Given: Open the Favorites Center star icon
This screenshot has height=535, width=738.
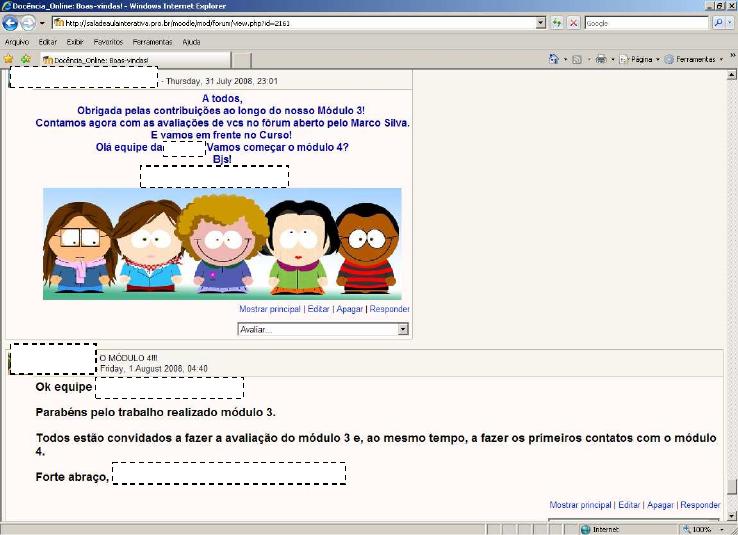Looking at the screenshot, I should [x=8, y=59].
